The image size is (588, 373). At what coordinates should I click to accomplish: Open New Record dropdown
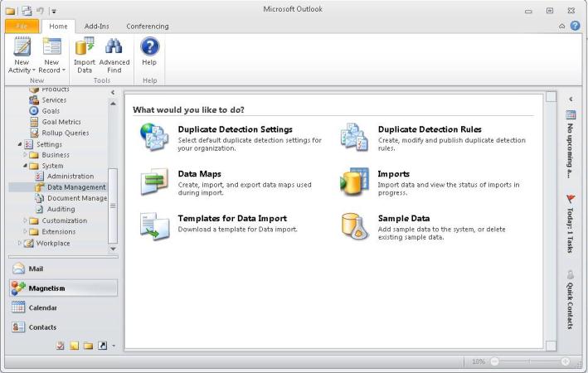click(51, 65)
